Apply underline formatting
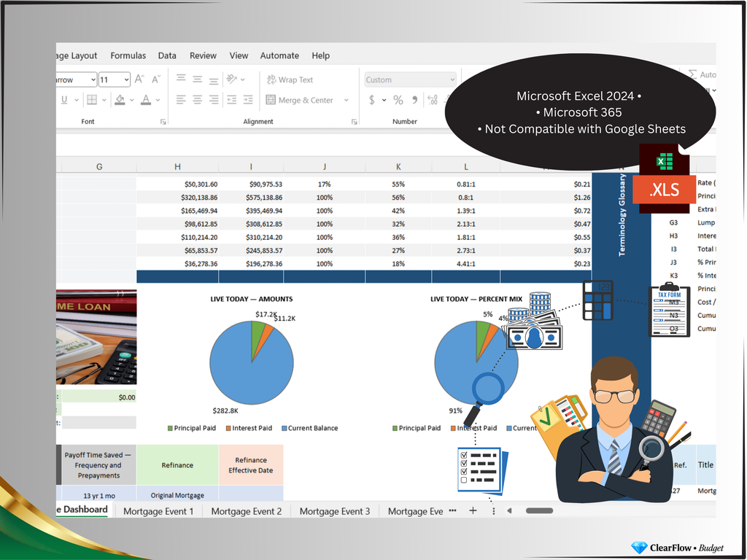747x560 pixels. point(64,99)
